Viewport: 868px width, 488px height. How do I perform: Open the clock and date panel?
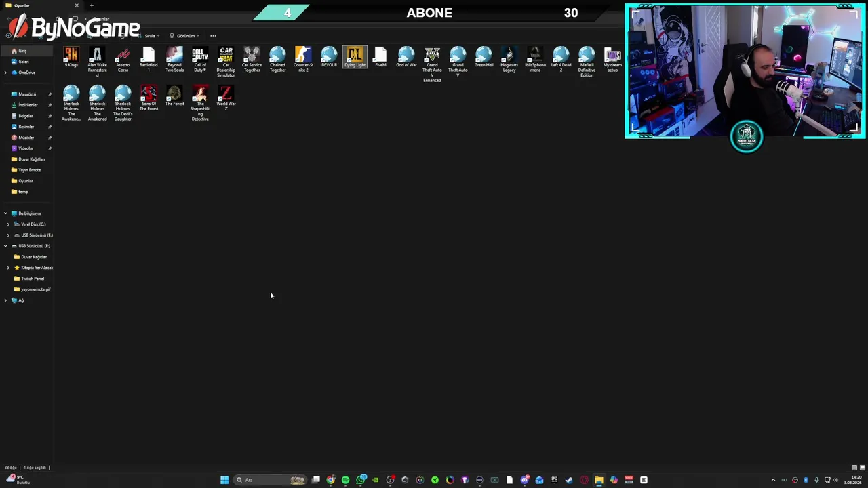tap(852, 480)
